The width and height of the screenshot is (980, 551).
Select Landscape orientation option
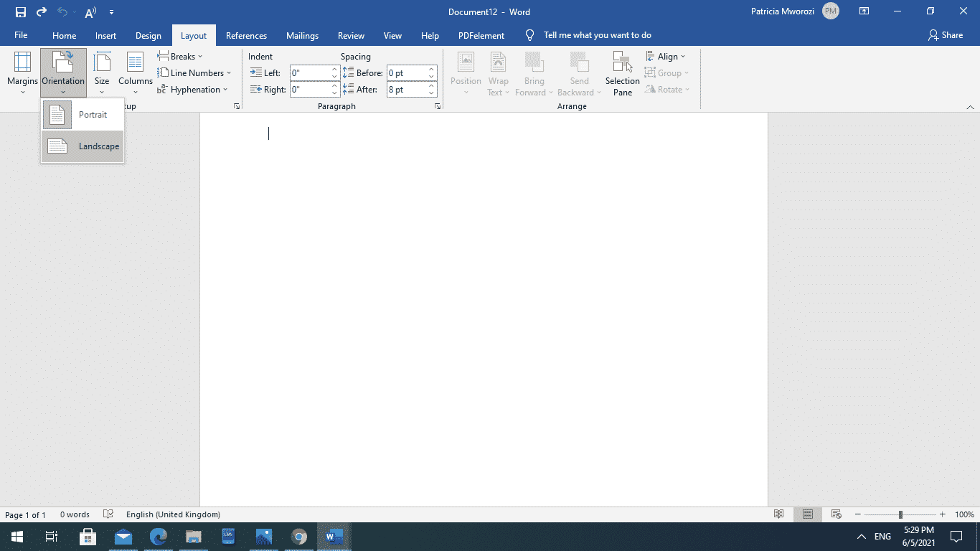pos(83,146)
